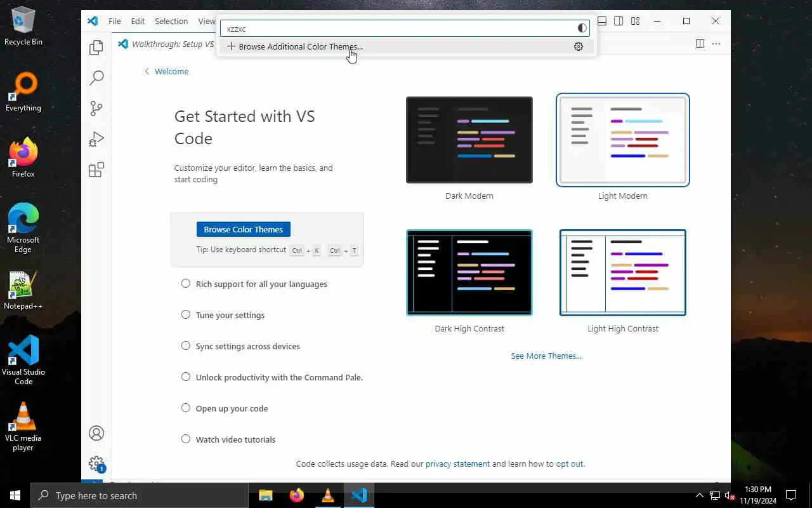
Task: Open the taskbar notification center icon
Action: point(791,495)
